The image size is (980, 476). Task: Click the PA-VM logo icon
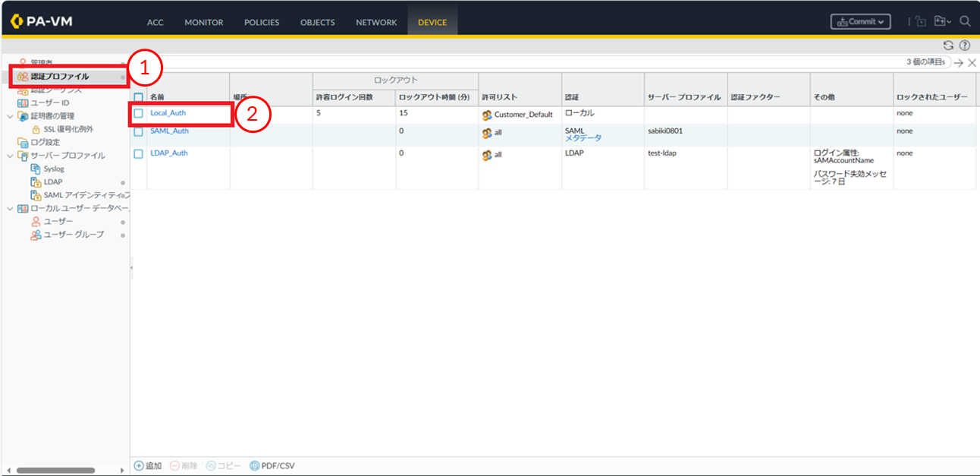[17, 22]
